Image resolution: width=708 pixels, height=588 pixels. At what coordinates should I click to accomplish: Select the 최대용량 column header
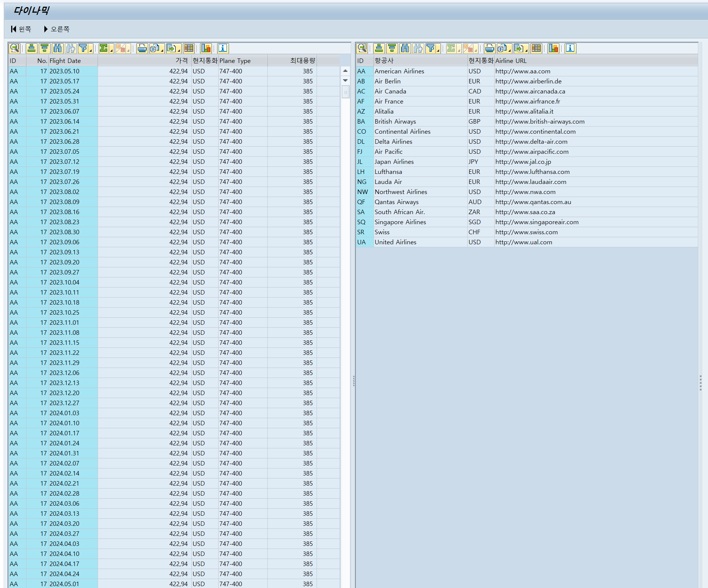(x=292, y=61)
